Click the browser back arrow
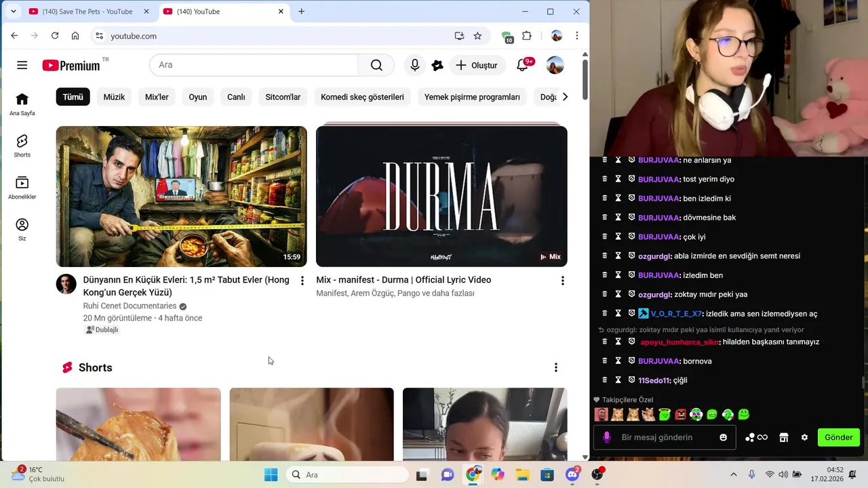Image resolution: width=868 pixels, height=488 pixels. click(14, 36)
